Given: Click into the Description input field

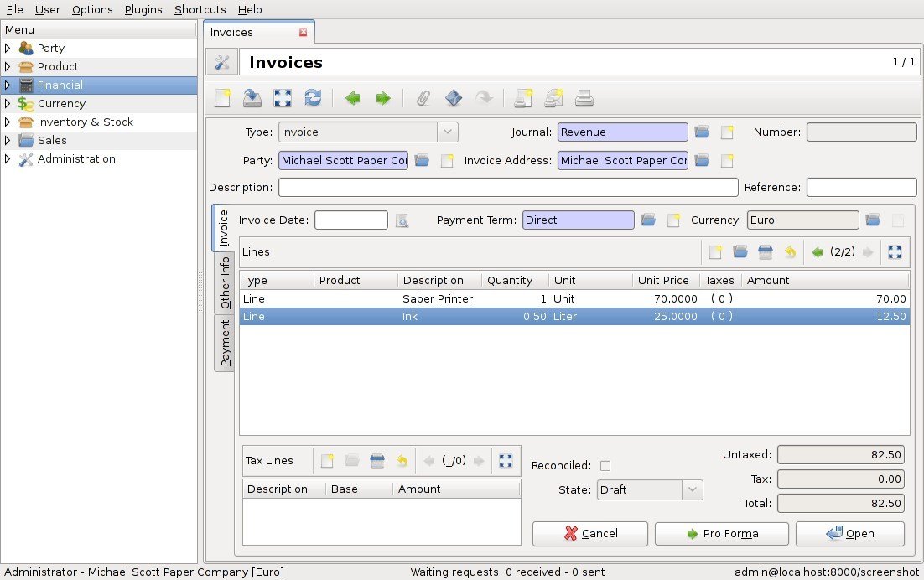Looking at the screenshot, I should tap(508, 187).
